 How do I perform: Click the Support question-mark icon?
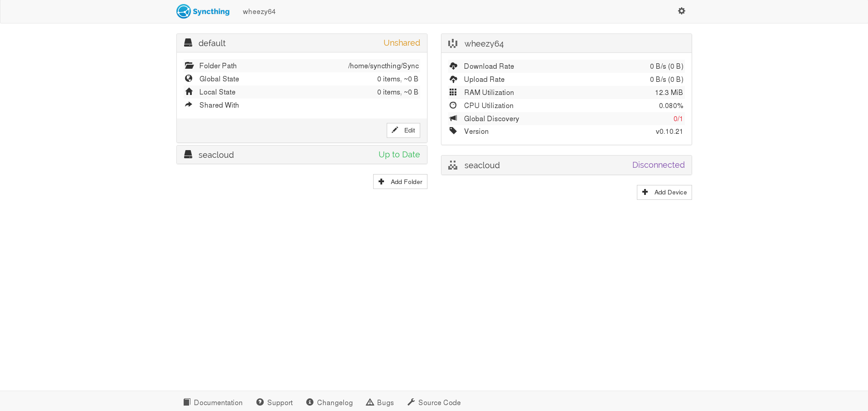[x=260, y=402]
